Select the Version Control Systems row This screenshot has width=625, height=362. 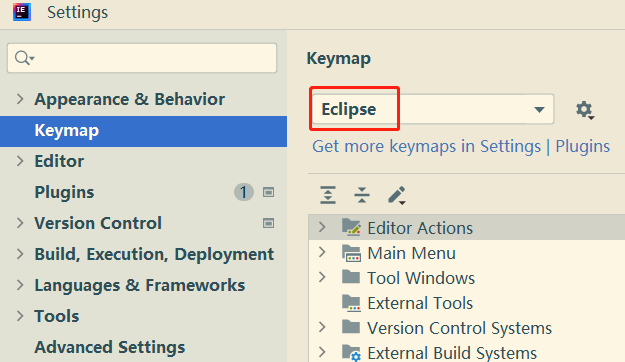pos(467,328)
